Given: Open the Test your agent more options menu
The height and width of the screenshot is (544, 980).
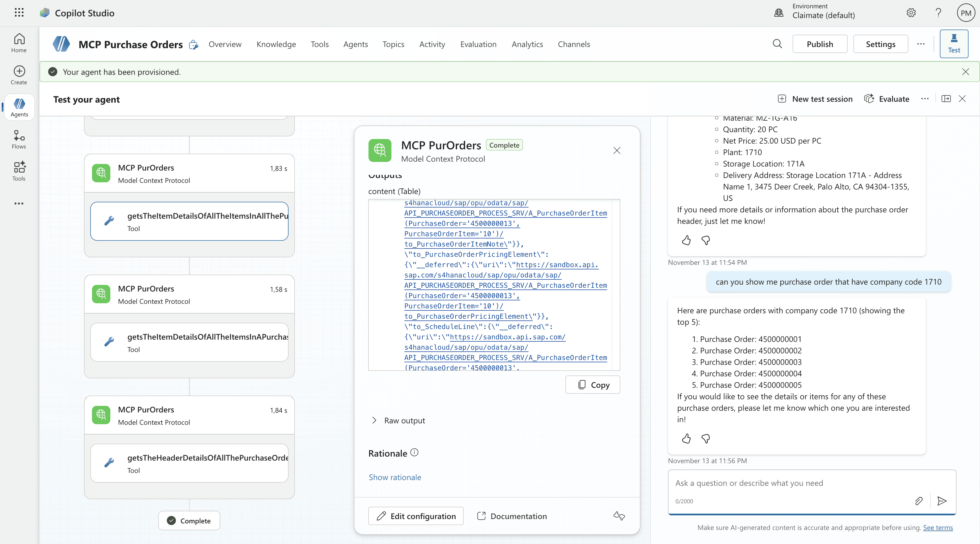Looking at the screenshot, I should tap(925, 99).
